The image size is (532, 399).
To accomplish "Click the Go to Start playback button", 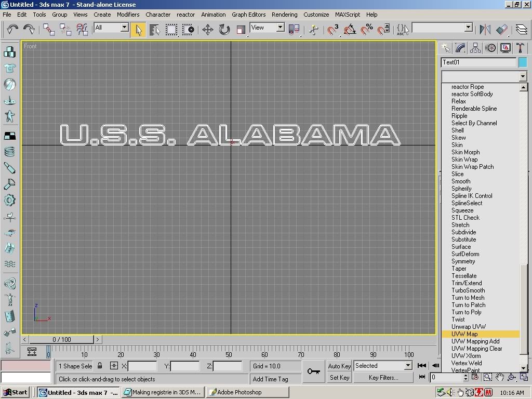I will (x=422, y=365).
